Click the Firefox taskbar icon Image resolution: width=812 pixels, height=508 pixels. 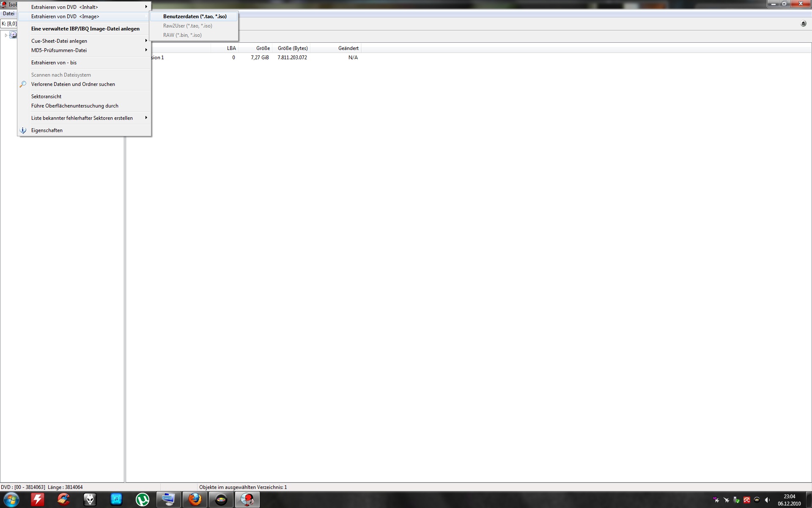(195, 500)
